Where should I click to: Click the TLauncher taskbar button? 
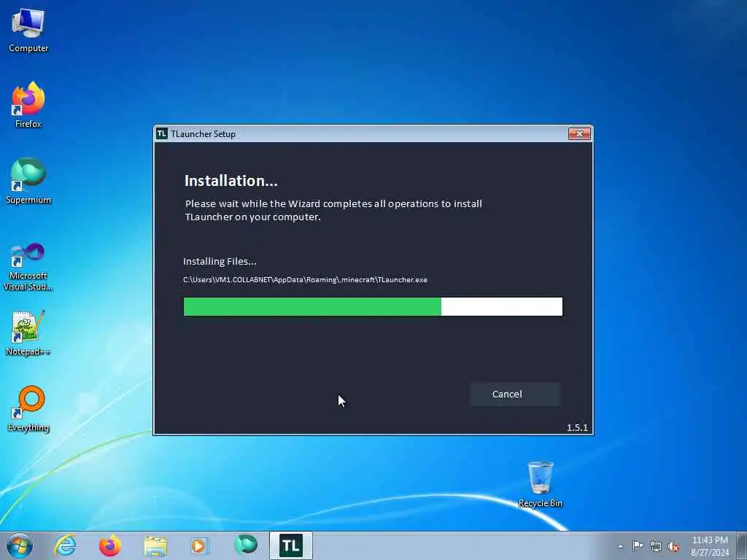290,545
